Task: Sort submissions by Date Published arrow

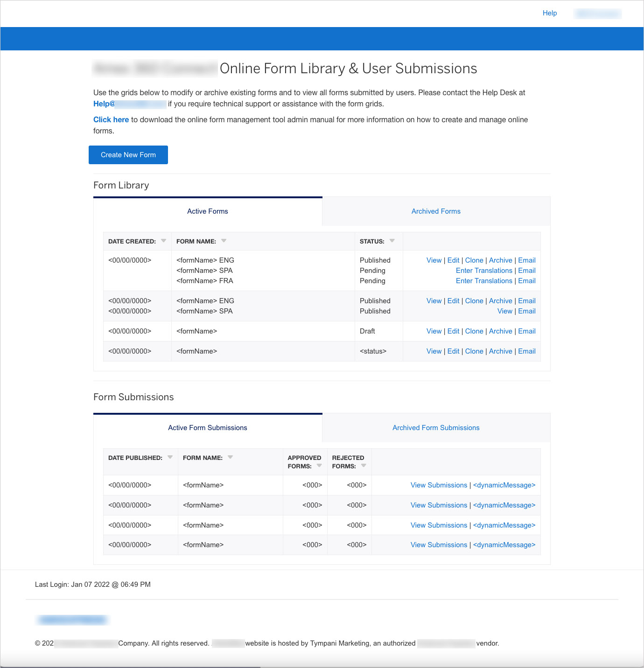Action: coord(170,457)
